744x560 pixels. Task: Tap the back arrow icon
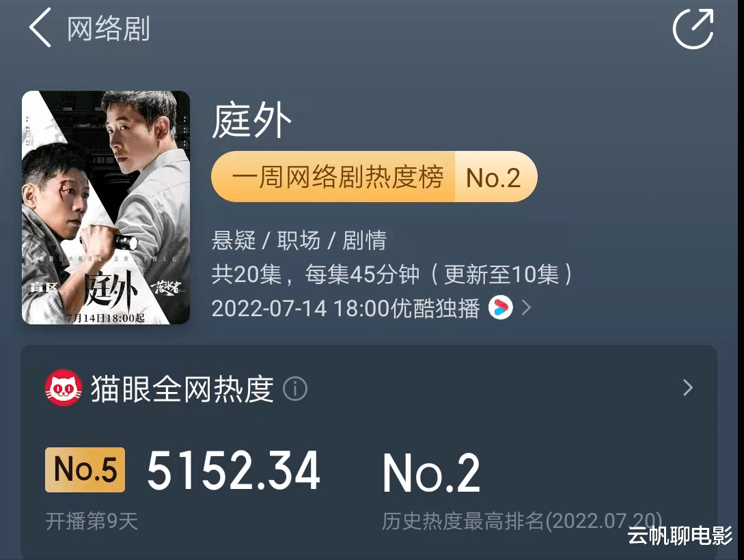pyautogui.click(x=40, y=27)
